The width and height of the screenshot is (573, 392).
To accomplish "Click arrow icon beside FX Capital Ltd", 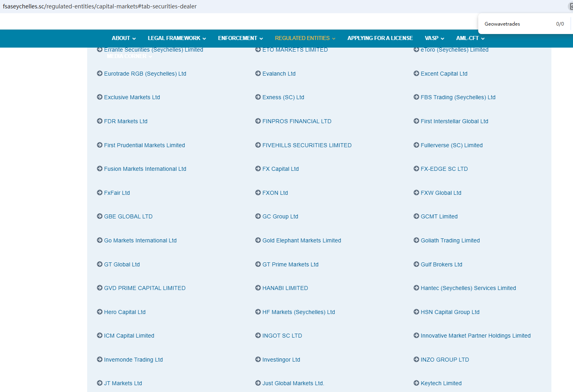I will [258, 169].
